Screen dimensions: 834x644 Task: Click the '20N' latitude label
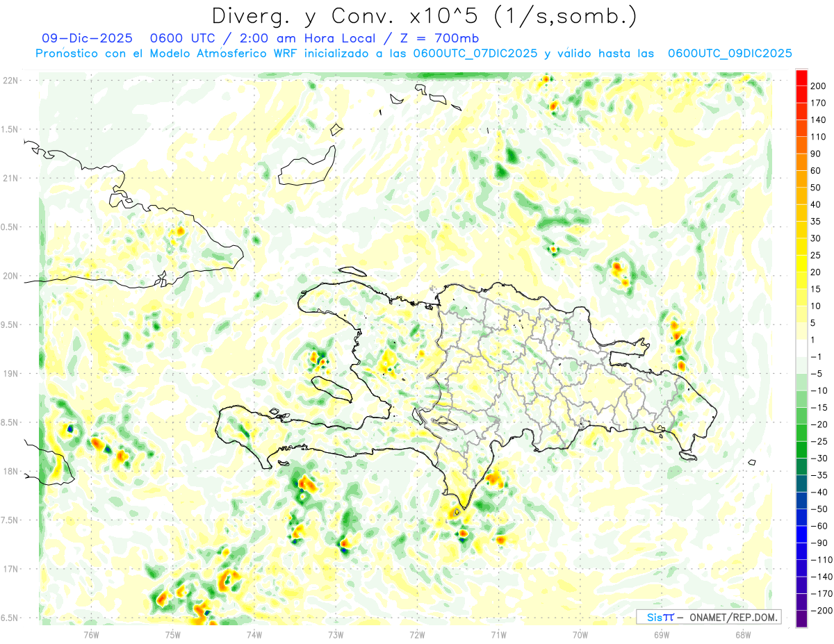pyautogui.click(x=11, y=276)
